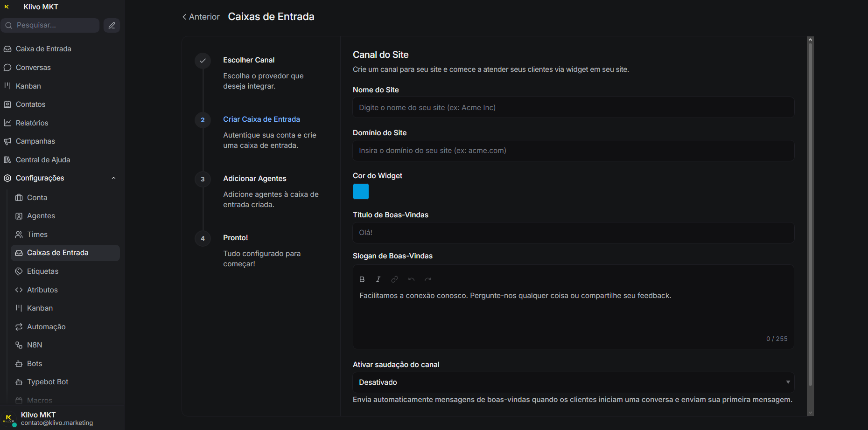Focus the Domínio do Site field
This screenshot has width=868, height=430.
point(573,151)
